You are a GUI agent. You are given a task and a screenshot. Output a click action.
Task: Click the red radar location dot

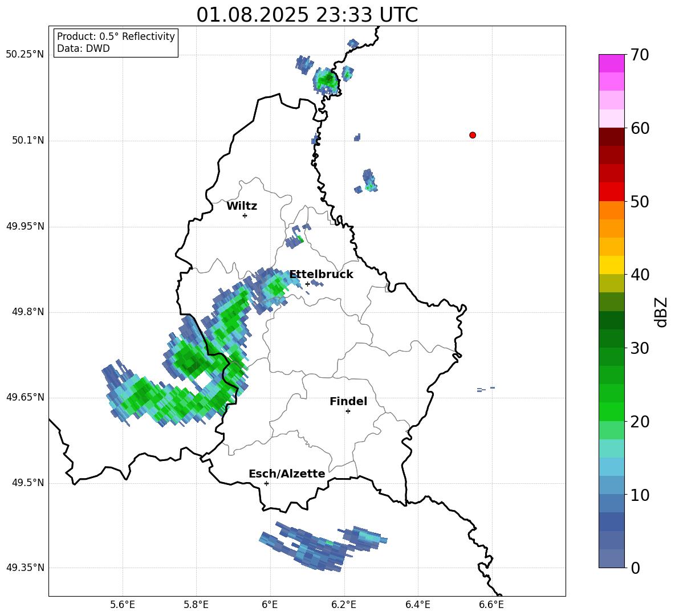[x=473, y=135]
